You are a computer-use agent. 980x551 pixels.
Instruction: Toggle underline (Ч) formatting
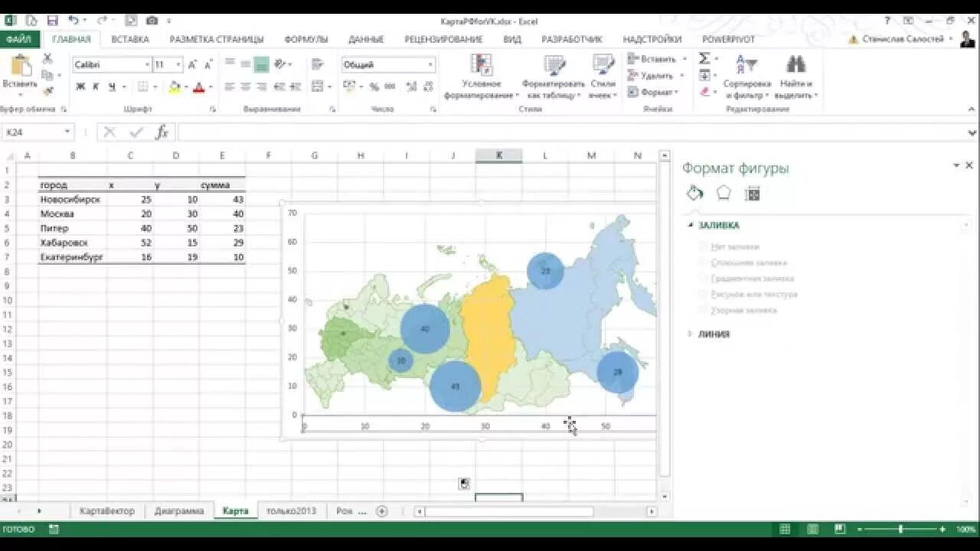tap(111, 87)
